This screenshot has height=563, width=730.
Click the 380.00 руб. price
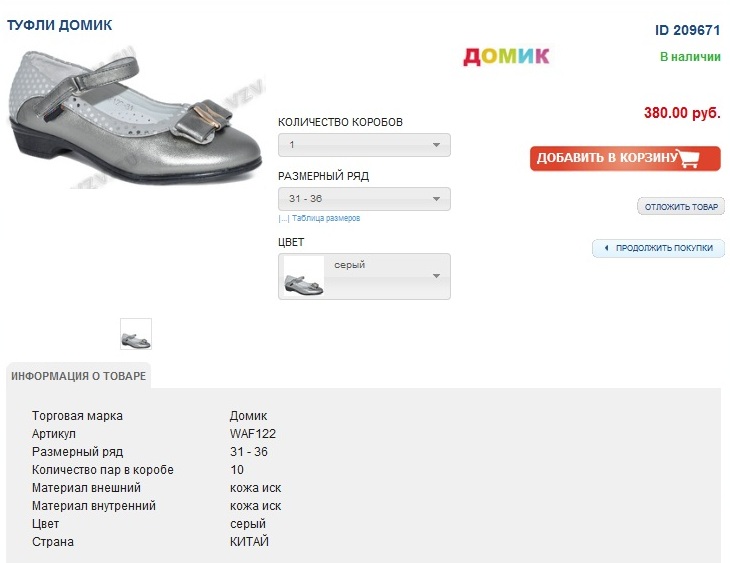(682, 113)
